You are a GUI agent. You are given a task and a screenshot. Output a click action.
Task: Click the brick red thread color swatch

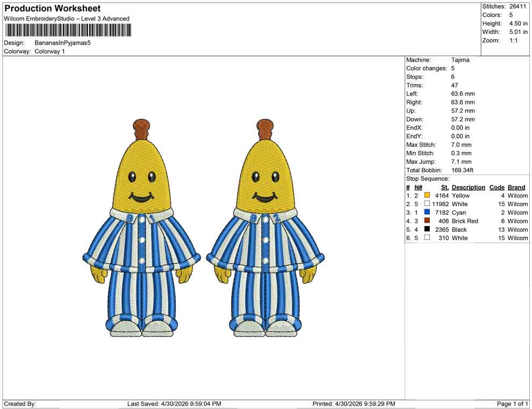coord(427,221)
